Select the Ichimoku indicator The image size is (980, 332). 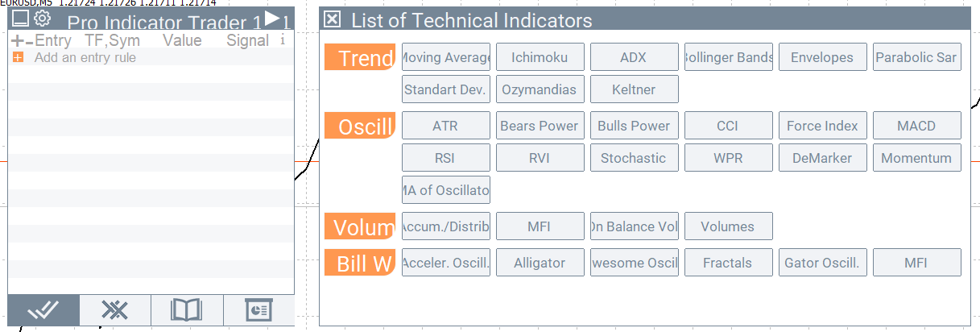(540, 57)
